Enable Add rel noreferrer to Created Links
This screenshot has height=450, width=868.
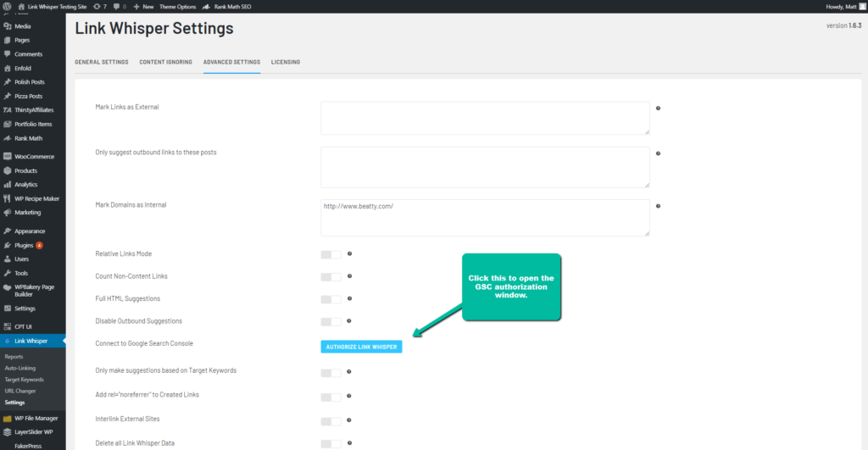(x=331, y=397)
